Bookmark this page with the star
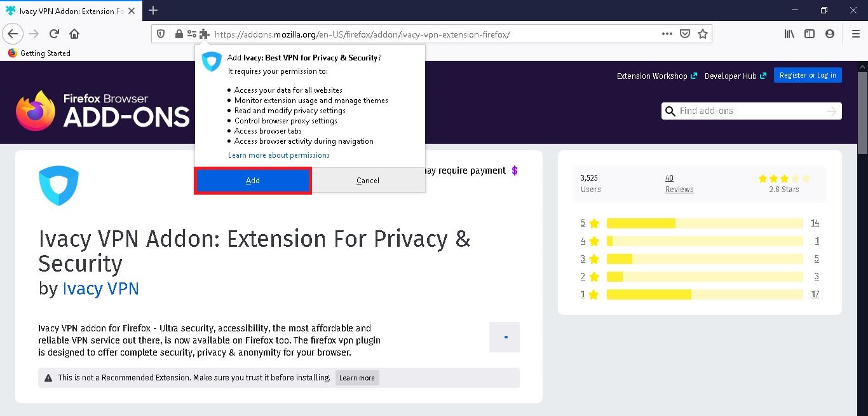 703,34
